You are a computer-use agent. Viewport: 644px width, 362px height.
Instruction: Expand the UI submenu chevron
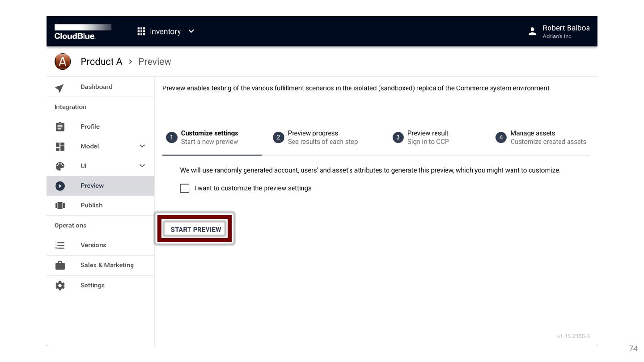click(x=142, y=166)
